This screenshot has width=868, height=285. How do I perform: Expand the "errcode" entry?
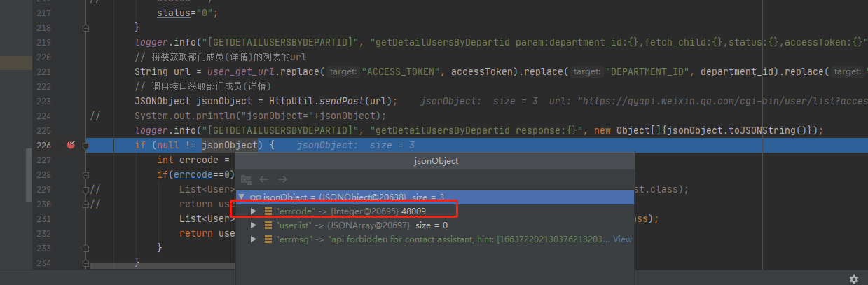point(254,211)
